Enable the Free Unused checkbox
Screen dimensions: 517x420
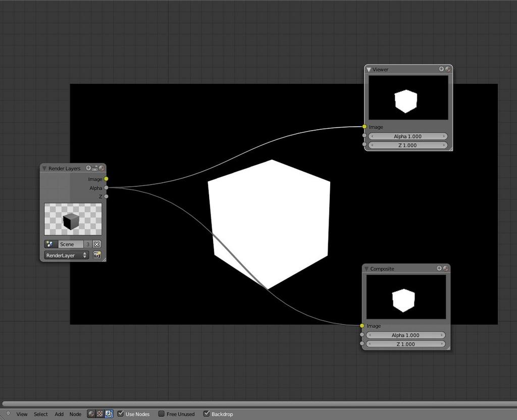161,413
